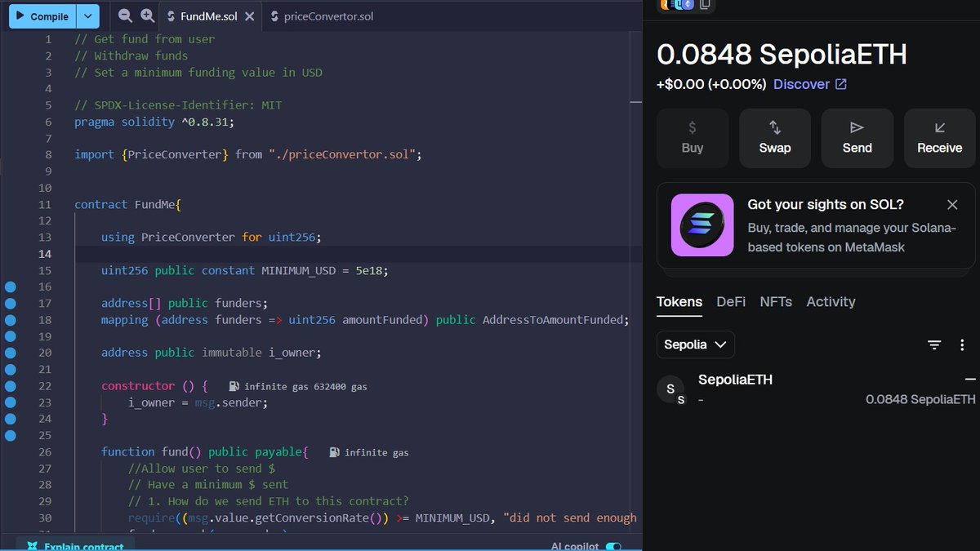This screenshot has height=551, width=980.
Task: Click the MINIMUM_USD = 5e18 line
Action: pyautogui.click(x=245, y=270)
